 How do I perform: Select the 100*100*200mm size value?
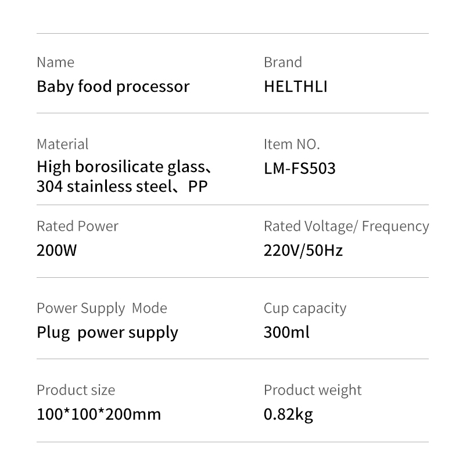tap(99, 414)
